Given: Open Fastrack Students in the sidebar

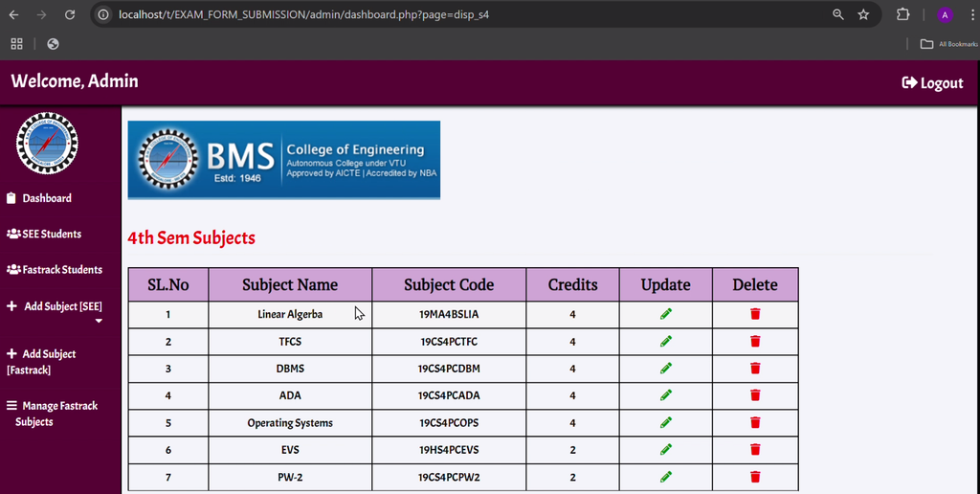Looking at the screenshot, I should pyautogui.click(x=55, y=270).
